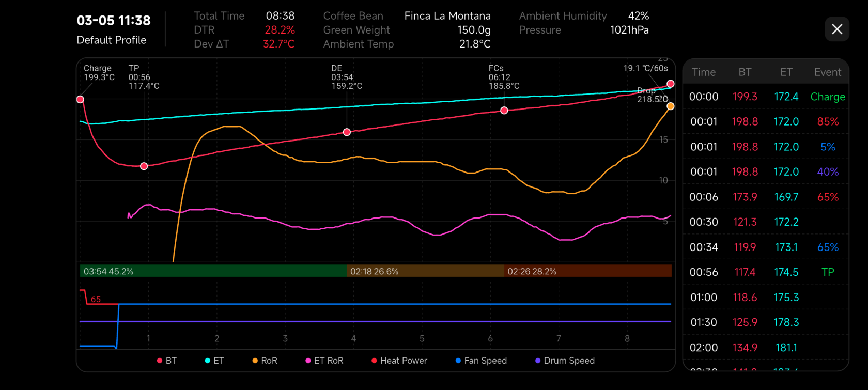Click the Event column header

click(827, 72)
